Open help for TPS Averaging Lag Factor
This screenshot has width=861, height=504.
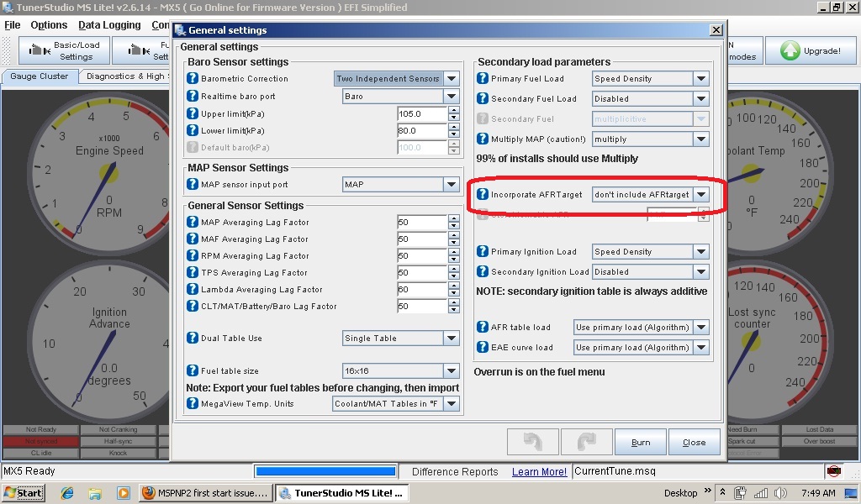tap(193, 272)
